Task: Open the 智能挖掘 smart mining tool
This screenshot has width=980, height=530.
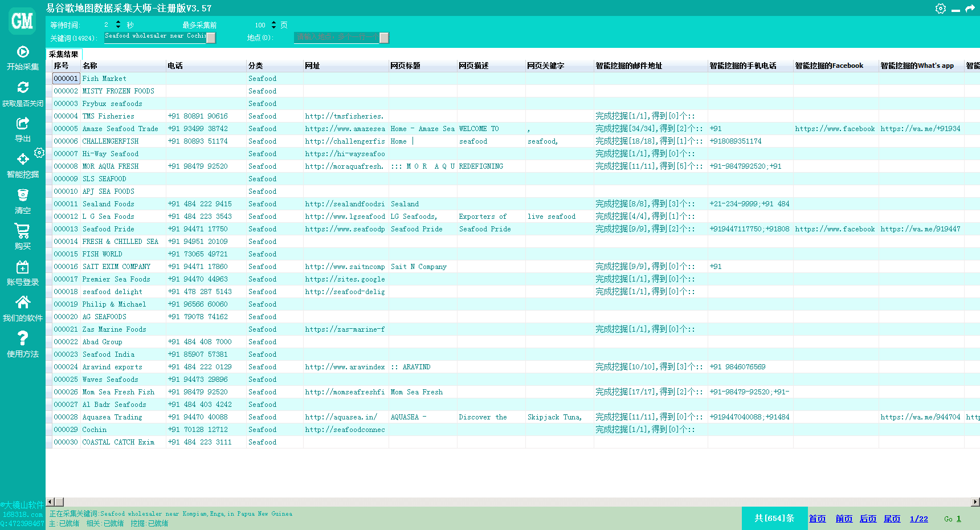Action: click(x=23, y=159)
